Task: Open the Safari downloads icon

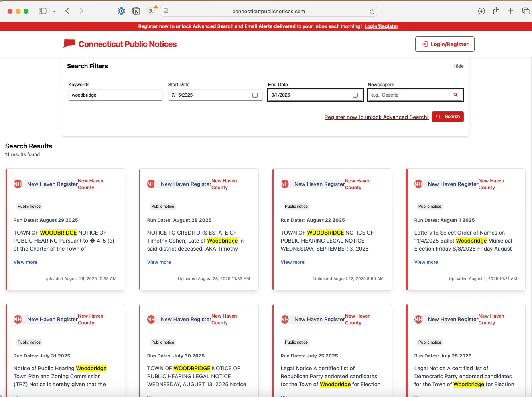Action: point(481,11)
